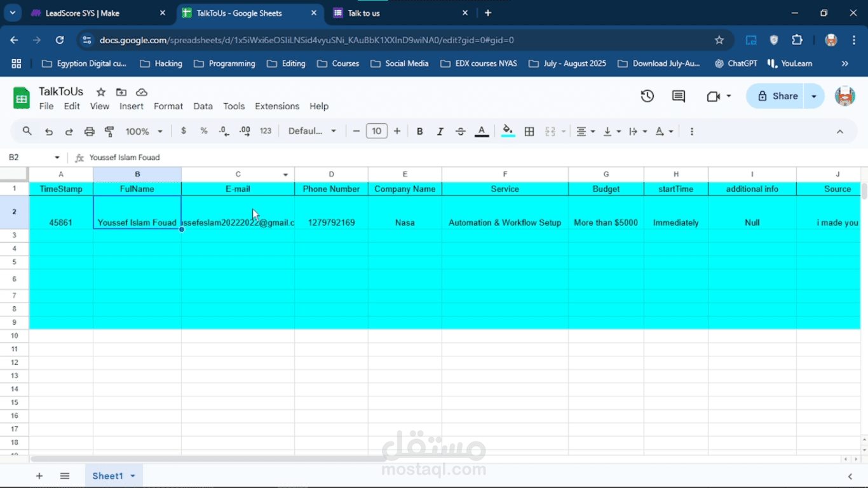Click the Share button
868x488 pixels.
778,96
